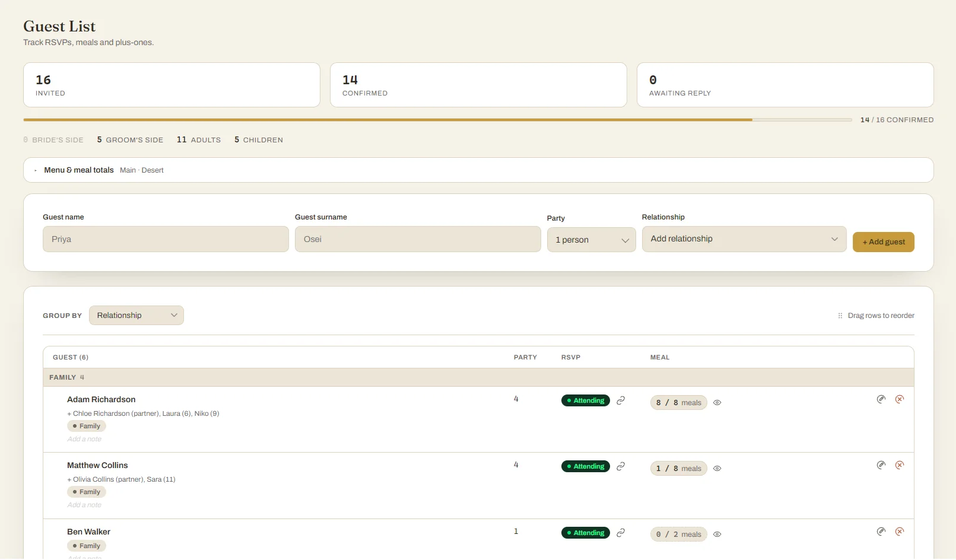Expand the Menu & meal totals section
Viewport: 956px width, 560px height.
pyautogui.click(x=478, y=170)
